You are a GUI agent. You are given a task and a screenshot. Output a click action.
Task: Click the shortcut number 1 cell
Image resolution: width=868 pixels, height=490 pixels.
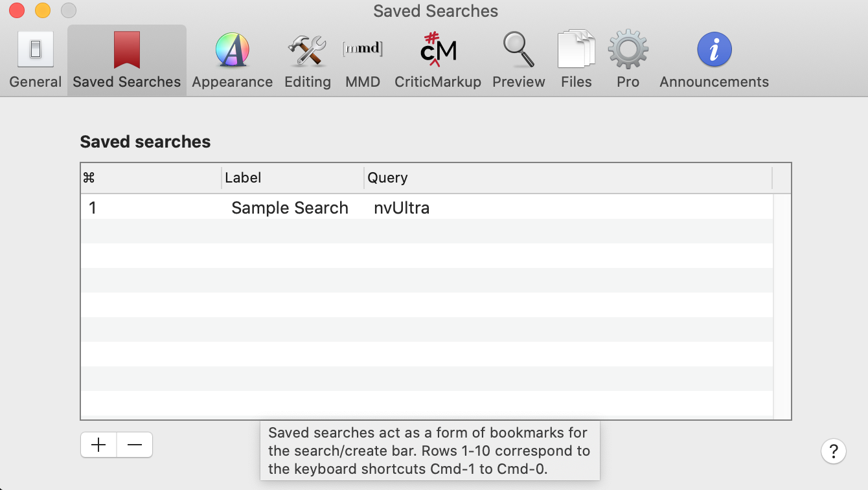(x=93, y=208)
